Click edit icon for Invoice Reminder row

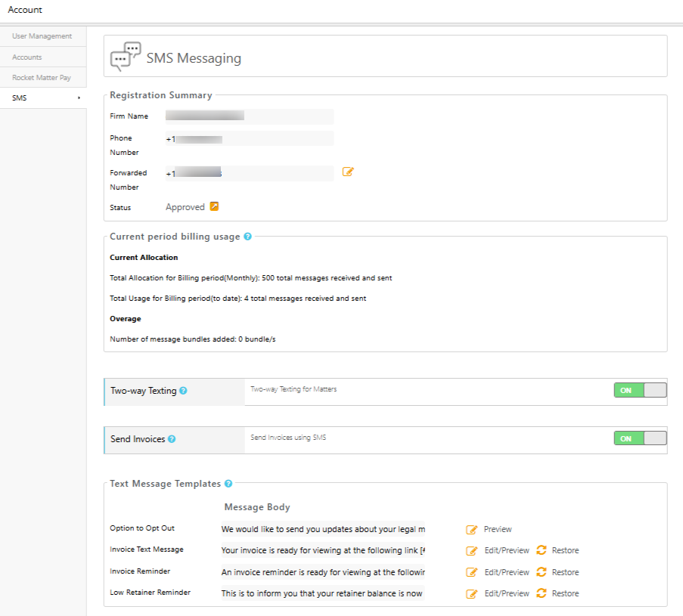(471, 572)
